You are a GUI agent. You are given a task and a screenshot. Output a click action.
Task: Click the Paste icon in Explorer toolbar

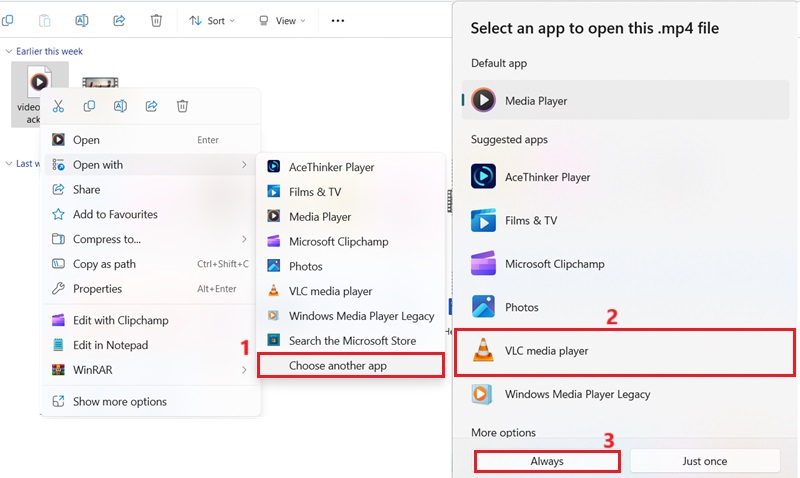(x=45, y=20)
